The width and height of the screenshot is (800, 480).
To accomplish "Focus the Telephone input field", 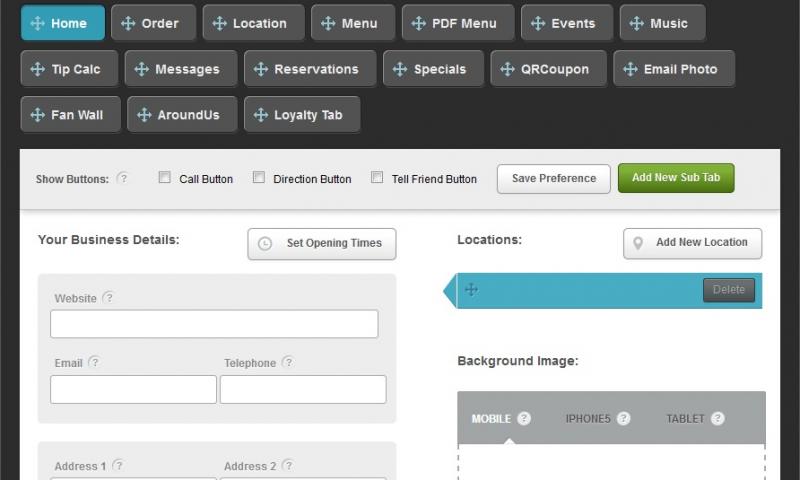I will click(303, 389).
